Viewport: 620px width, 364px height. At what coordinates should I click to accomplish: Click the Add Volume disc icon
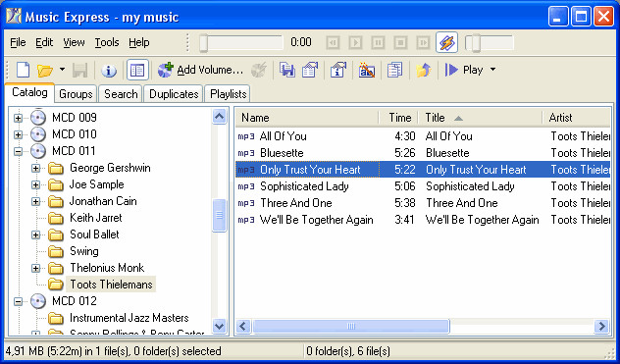click(165, 70)
